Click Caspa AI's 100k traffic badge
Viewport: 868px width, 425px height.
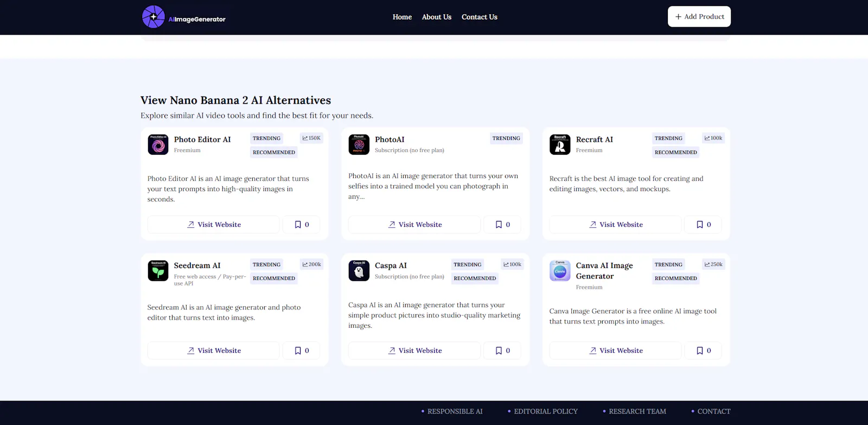512,264
